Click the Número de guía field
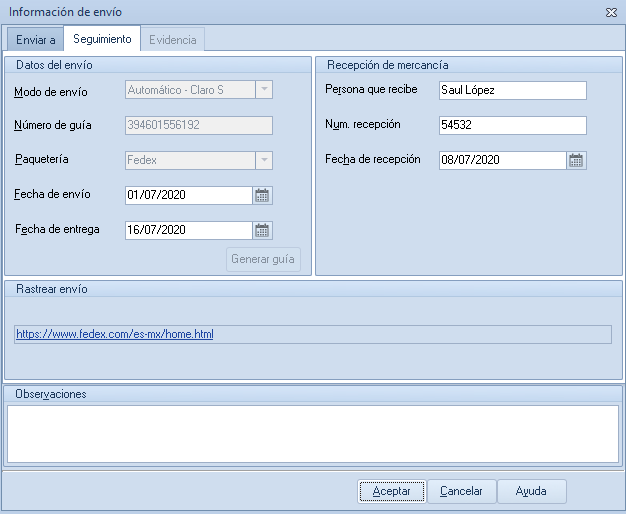626x514 pixels. click(199, 125)
